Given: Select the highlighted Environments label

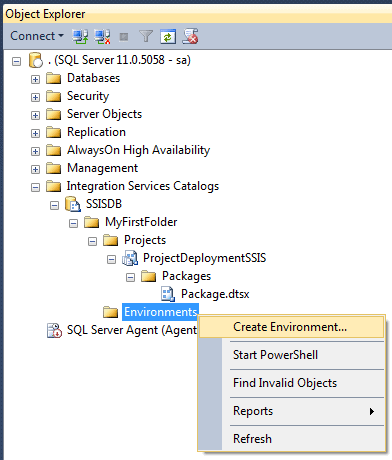Looking at the screenshot, I should pos(160,312).
